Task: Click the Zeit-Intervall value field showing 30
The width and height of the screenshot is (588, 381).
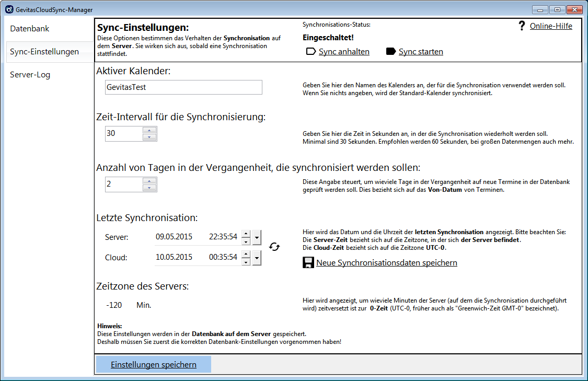Action: click(124, 133)
